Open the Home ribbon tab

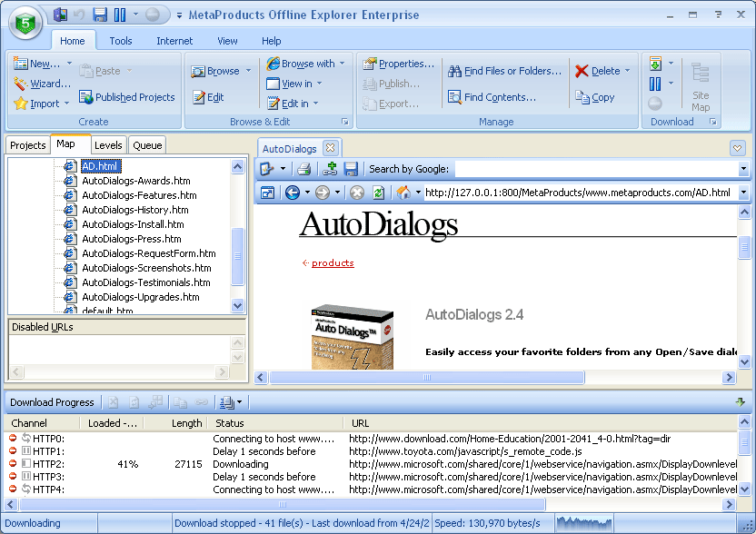(x=73, y=41)
